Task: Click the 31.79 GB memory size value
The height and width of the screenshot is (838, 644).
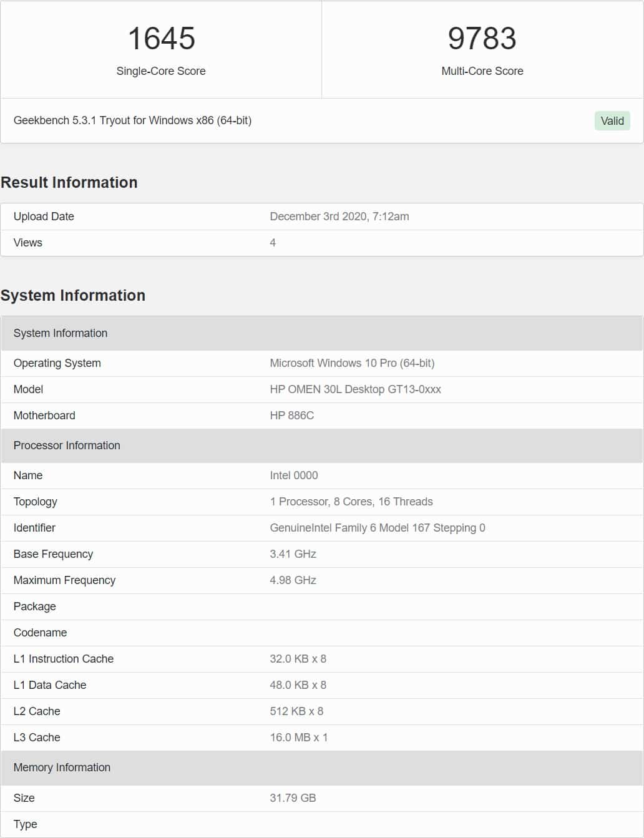Action: [293, 798]
